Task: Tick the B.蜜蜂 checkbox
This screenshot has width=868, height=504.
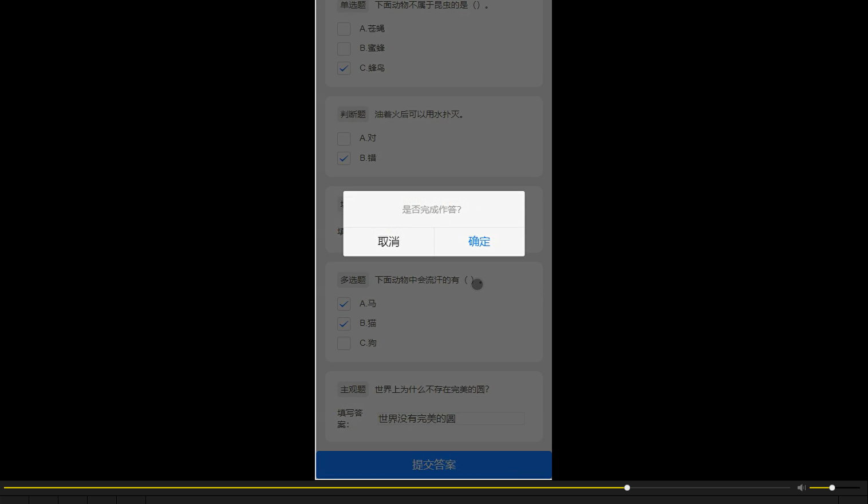Action: pyautogui.click(x=344, y=49)
